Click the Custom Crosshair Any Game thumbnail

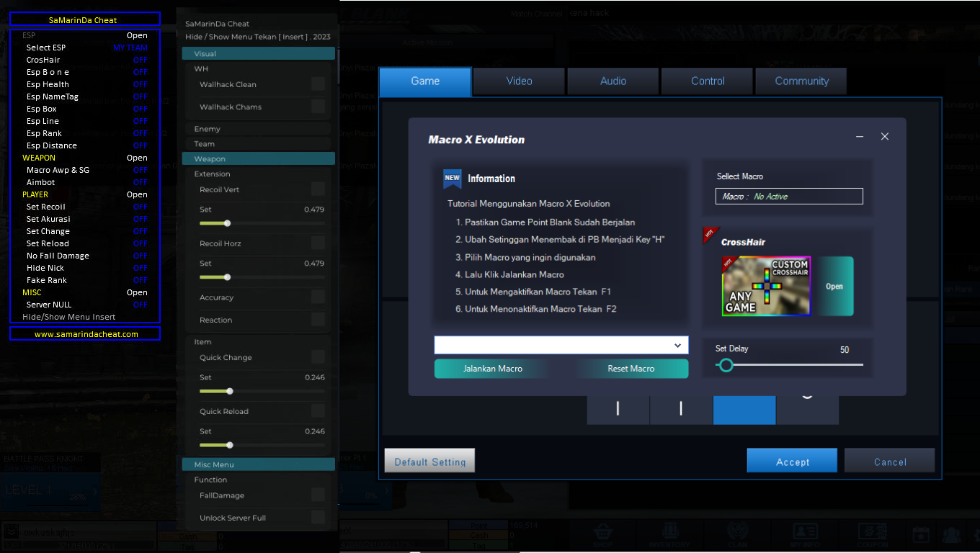pos(766,286)
